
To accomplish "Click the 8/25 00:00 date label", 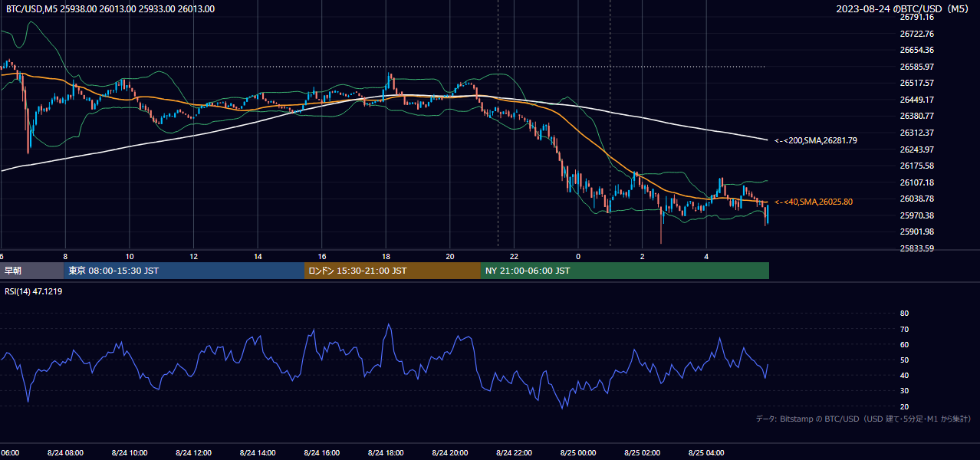I will tap(578, 453).
